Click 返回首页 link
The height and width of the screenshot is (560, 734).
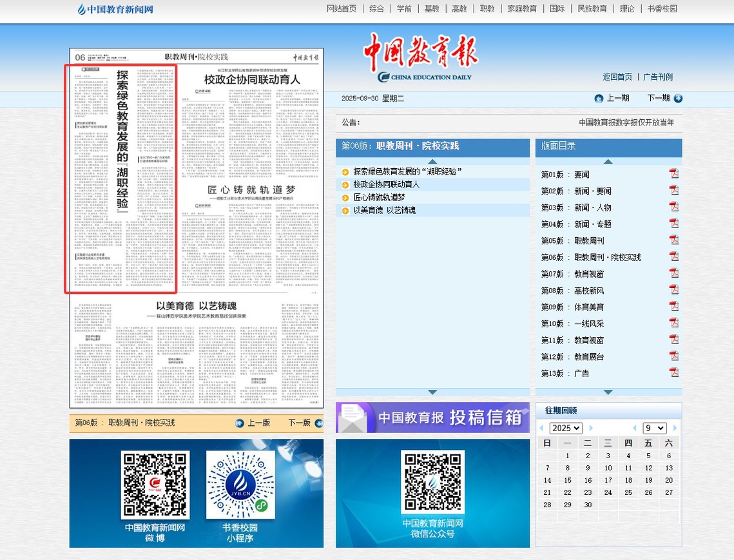coord(617,77)
